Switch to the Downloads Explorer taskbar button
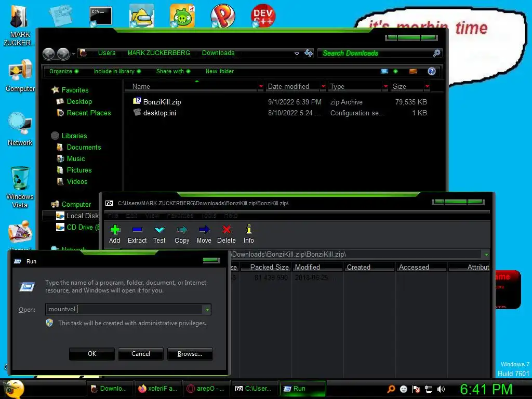Viewport: 532px width, 399px height. click(x=110, y=389)
